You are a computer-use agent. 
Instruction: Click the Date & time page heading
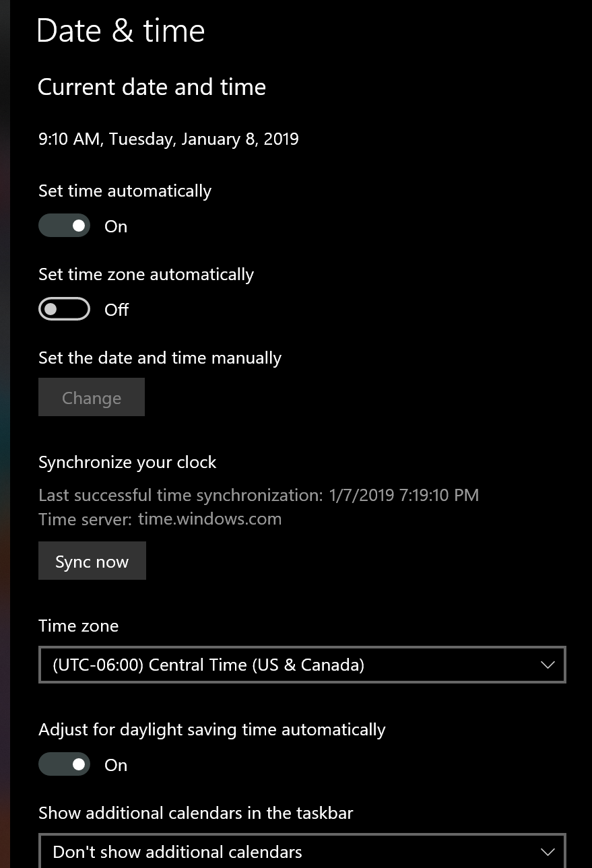(121, 31)
